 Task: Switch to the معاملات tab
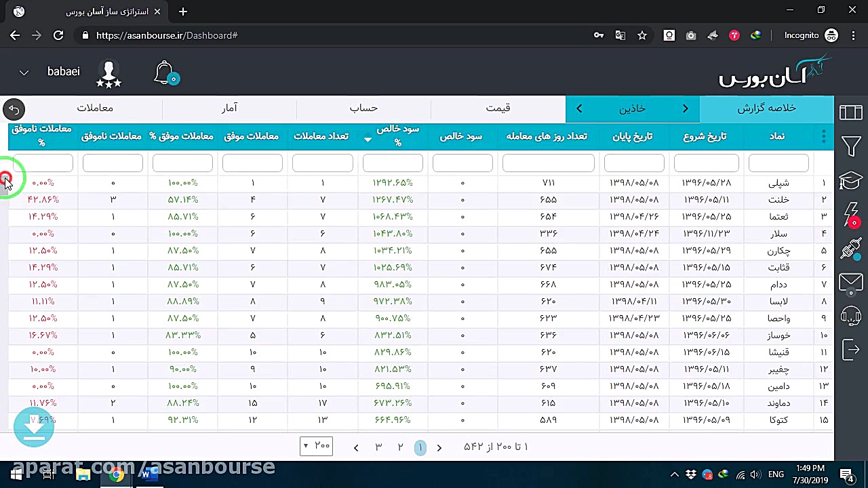(x=95, y=108)
